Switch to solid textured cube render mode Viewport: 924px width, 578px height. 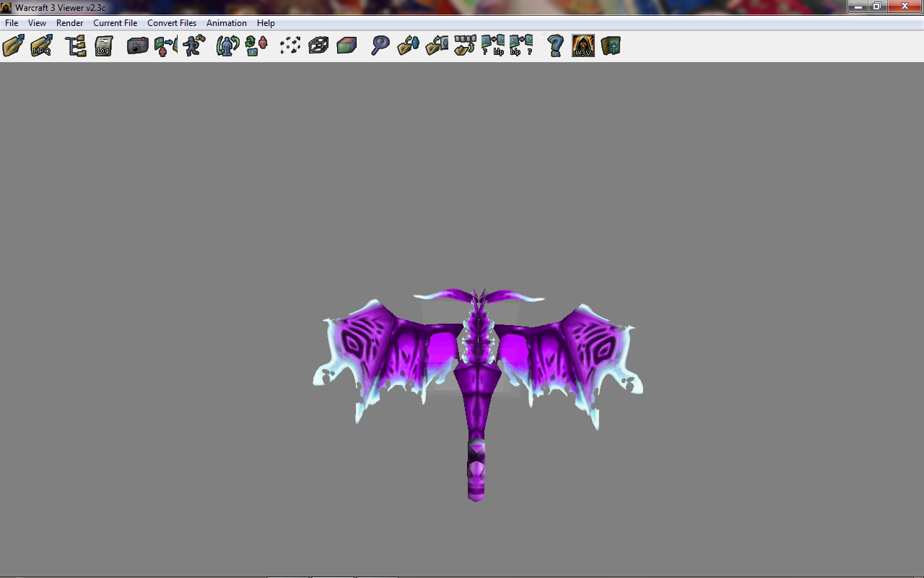point(346,46)
